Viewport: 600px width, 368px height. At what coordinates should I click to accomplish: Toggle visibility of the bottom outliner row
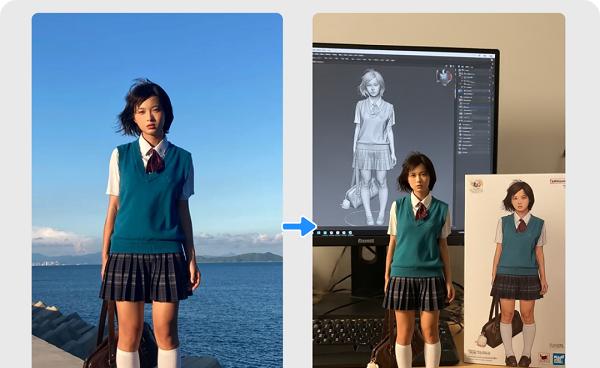pos(489,152)
